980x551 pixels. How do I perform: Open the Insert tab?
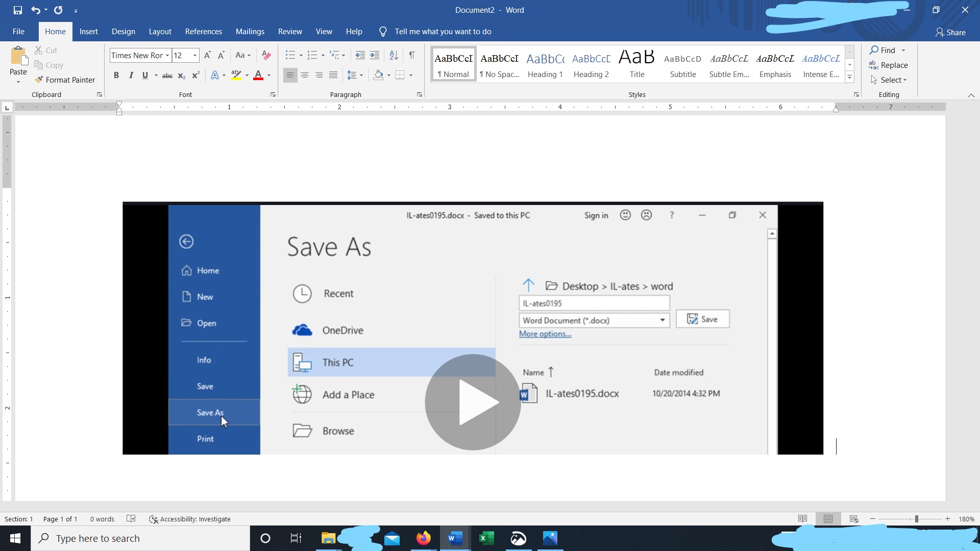coord(88,32)
